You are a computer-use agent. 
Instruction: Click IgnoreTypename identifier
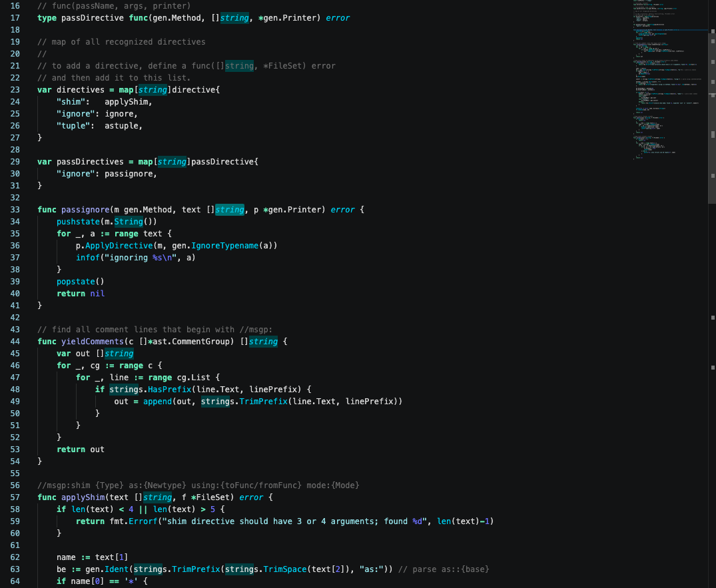point(224,246)
